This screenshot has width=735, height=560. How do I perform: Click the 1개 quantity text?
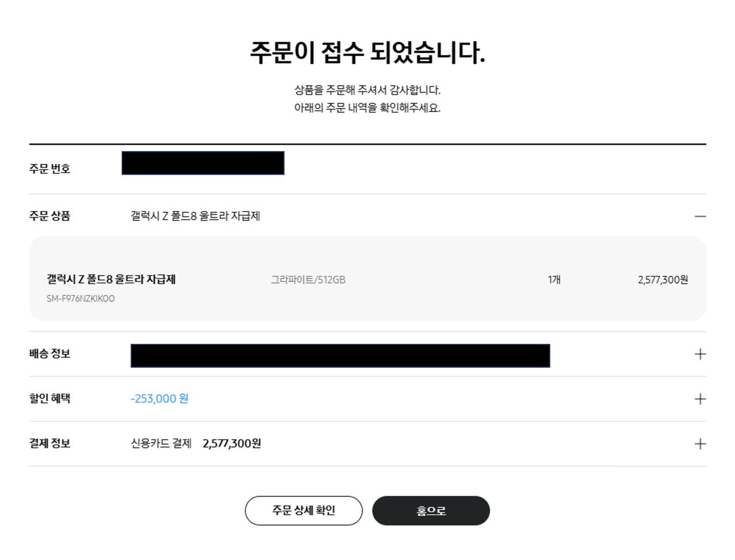coord(554,280)
